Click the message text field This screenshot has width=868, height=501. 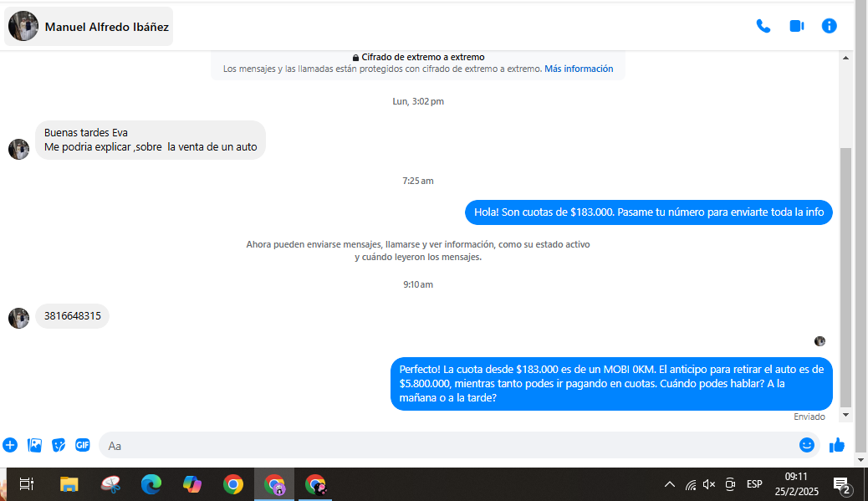[x=443, y=445]
